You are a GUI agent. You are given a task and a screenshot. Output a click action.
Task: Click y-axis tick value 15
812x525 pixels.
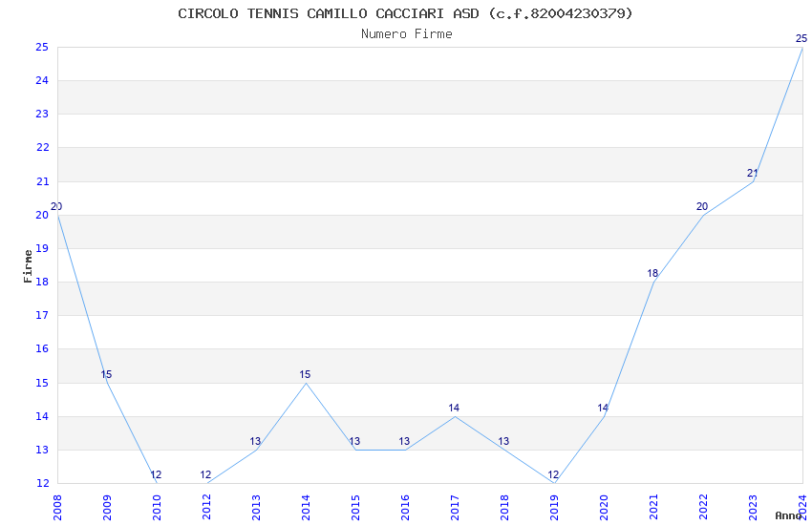pyautogui.click(x=42, y=383)
